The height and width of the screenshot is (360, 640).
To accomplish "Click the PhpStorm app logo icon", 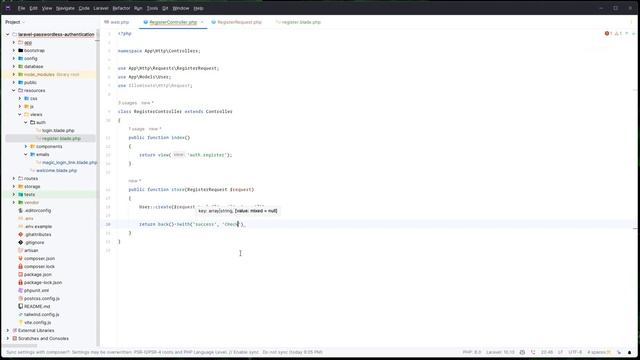I will coord(8,8).
